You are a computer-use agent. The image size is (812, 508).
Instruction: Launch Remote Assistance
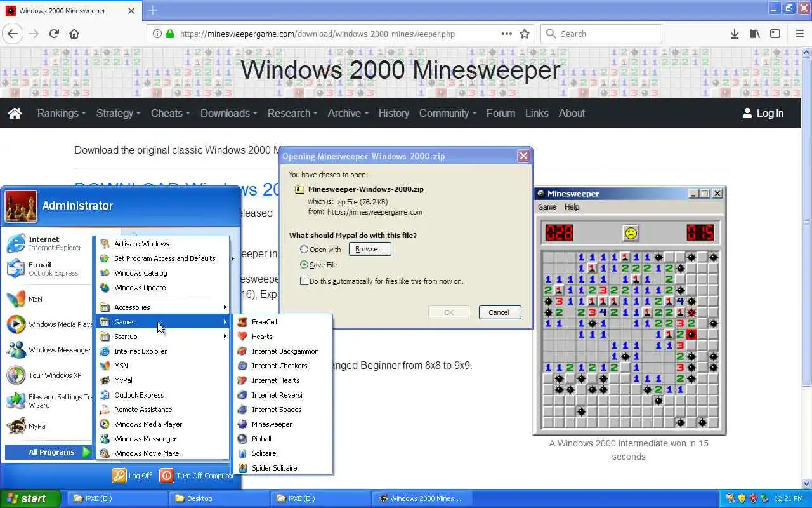coord(162,410)
